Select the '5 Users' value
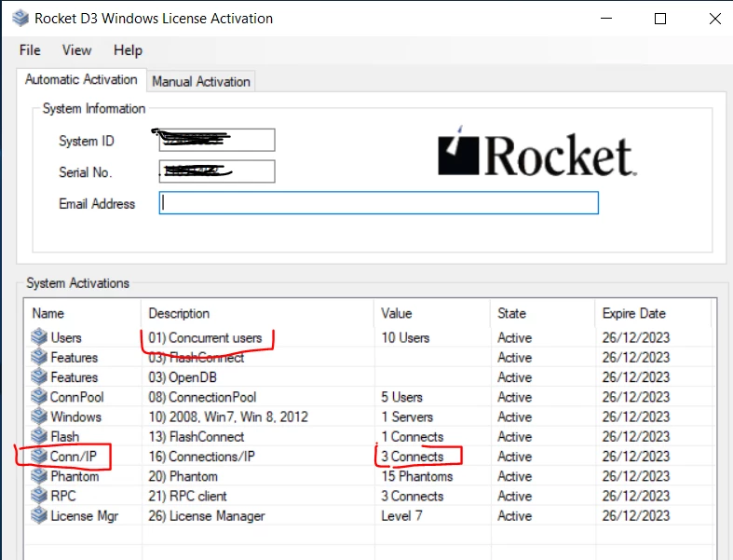The image size is (733, 560). pyautogui.click(x=402, y=397)
